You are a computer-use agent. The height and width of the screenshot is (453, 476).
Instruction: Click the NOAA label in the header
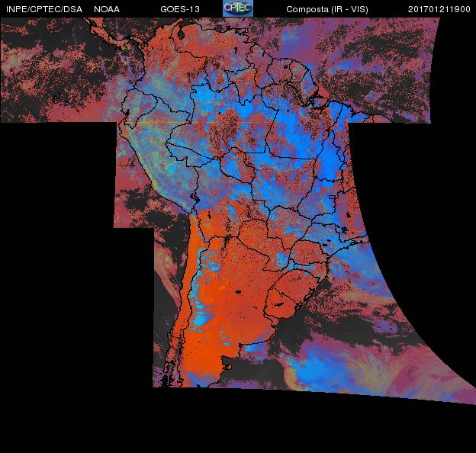[107, 9]
